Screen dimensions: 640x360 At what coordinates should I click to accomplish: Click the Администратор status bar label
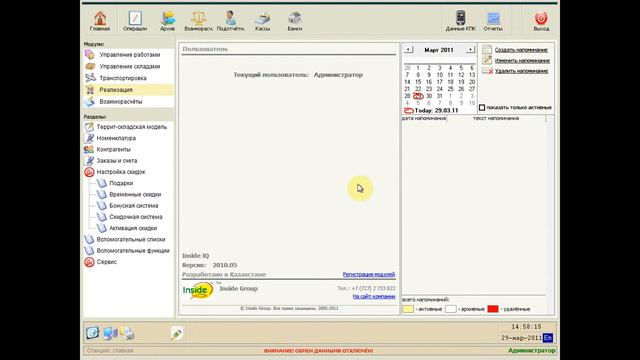click(x=531, y=351)
